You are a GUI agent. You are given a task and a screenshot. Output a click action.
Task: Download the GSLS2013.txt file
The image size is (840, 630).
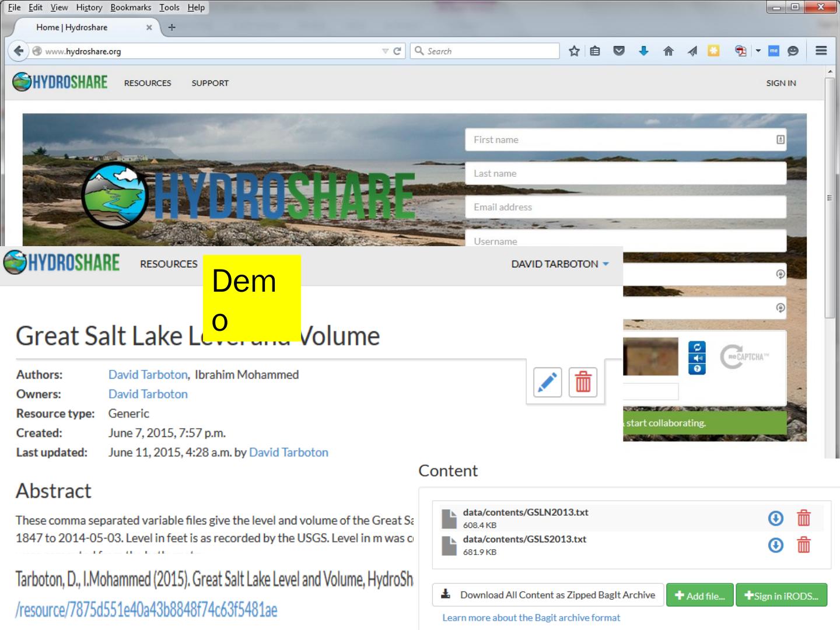(x=776, y=545)
